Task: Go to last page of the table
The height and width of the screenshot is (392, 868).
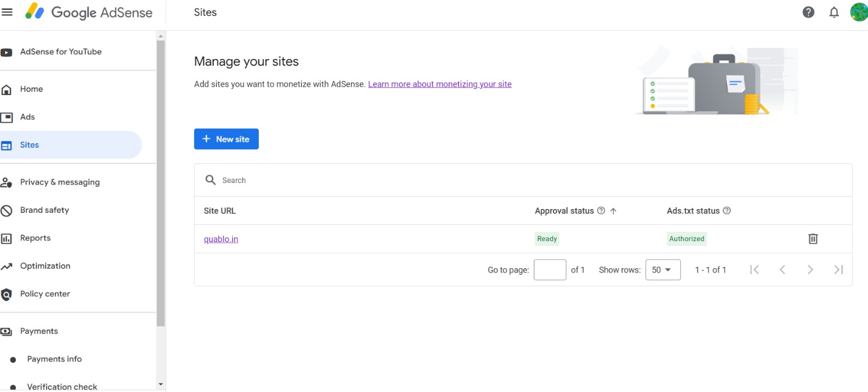Action: click(838, 269)
